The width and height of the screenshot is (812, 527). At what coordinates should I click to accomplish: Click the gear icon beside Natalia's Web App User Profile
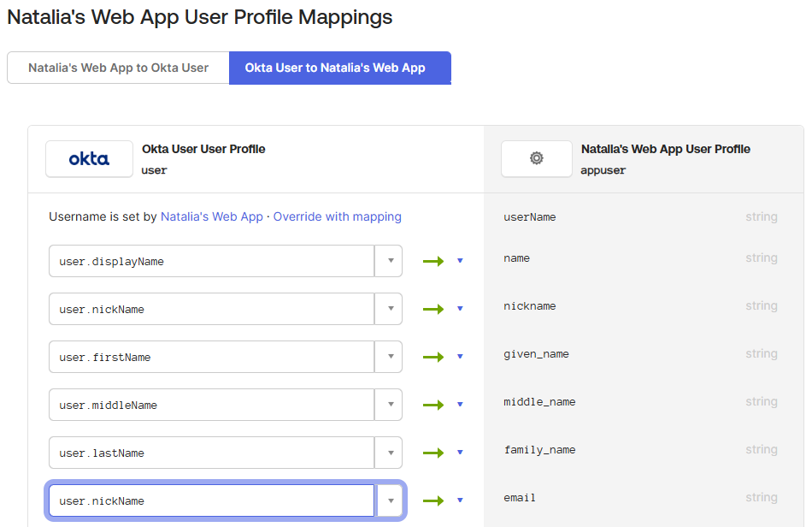click(537, 158)
